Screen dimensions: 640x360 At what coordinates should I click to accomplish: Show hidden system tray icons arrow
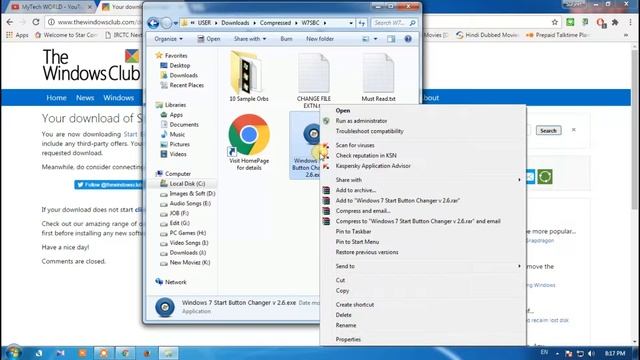tap(557, 353)
